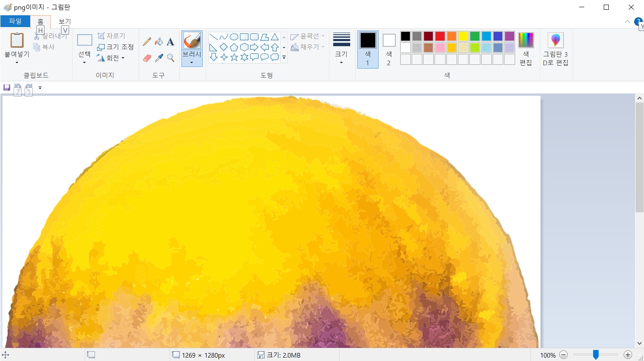Select the Eraser tool
The height and width of the screenshot is (361, 644).
pos(147,58)
